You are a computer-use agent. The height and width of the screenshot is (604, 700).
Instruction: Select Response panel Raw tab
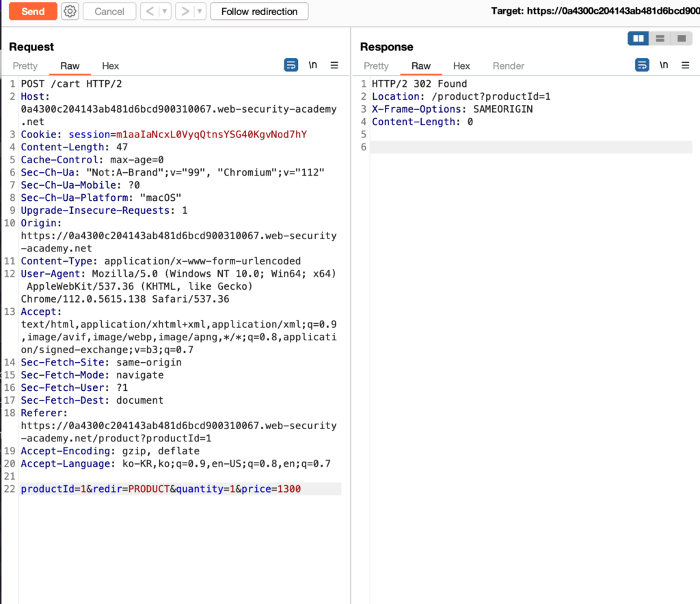click(421, 66)
